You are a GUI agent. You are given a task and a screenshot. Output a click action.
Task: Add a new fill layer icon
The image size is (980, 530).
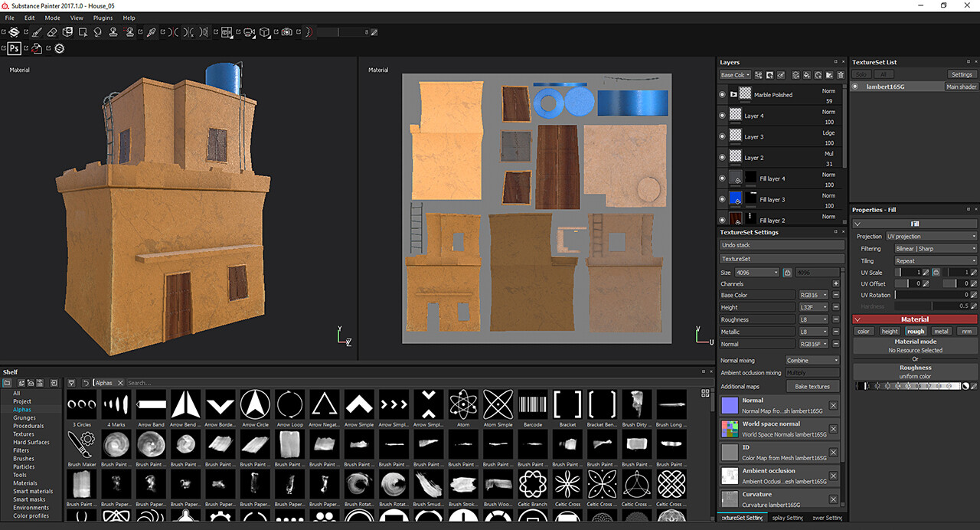tap(807, 75)
